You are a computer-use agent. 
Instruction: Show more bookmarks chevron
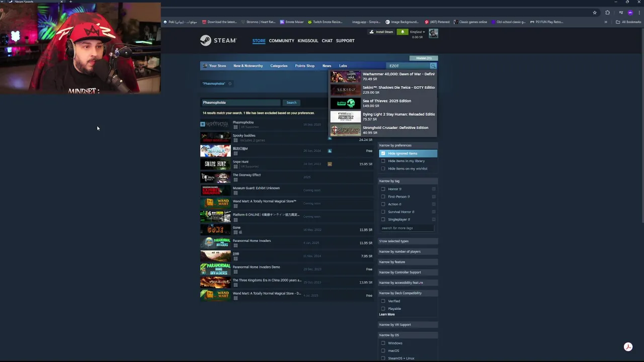605,22
